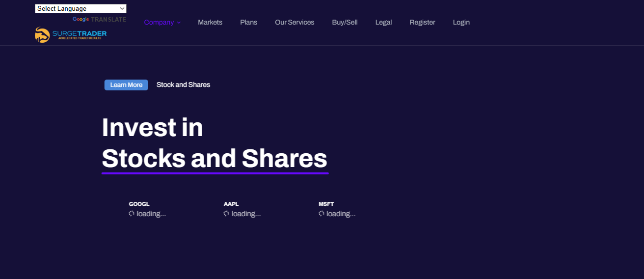Expand the Company menu chevron

[179, 23]
